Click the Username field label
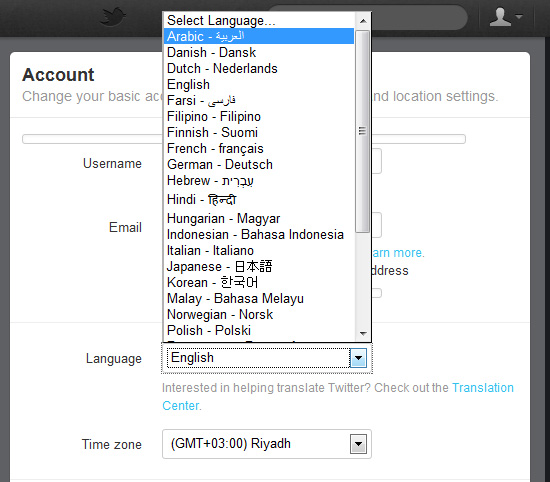This screenshot has width=550, height=482. point(112,163)
